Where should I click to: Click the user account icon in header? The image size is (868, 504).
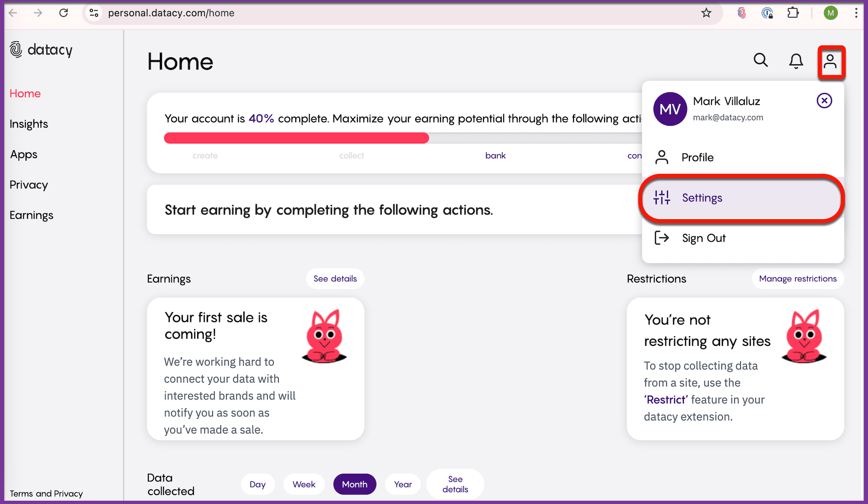coord(831,62)
